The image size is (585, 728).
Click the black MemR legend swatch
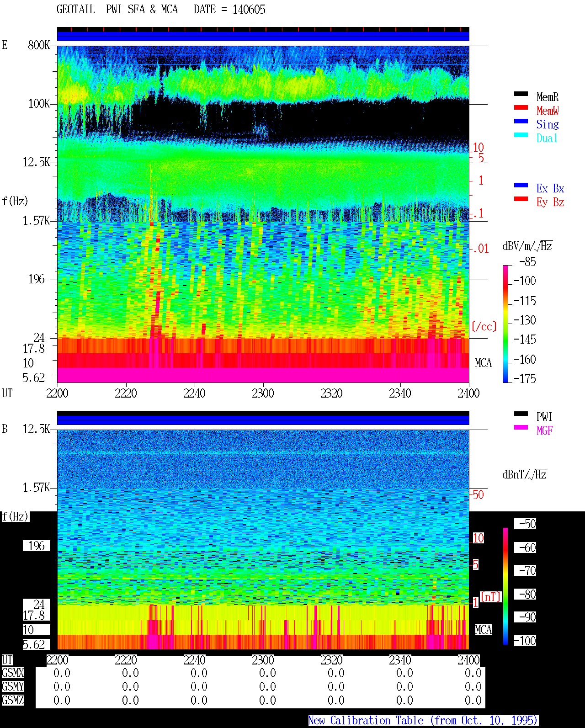click(x=521, y=94)
